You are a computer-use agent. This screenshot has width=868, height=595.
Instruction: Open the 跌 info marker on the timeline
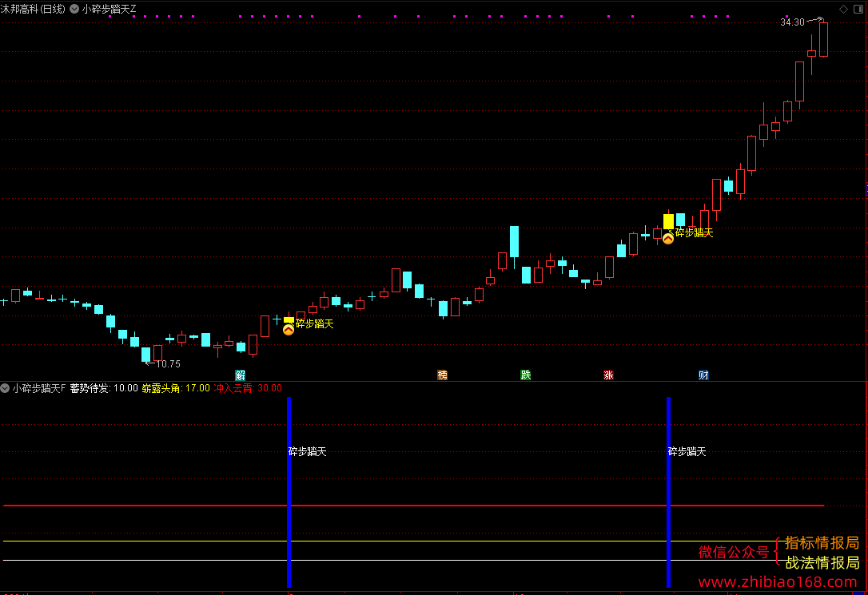click(x=526, y=375)
